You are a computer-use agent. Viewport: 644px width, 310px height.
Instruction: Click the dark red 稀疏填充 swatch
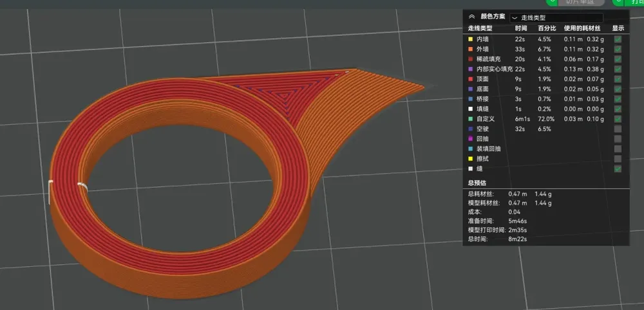[x=470, y=59]
